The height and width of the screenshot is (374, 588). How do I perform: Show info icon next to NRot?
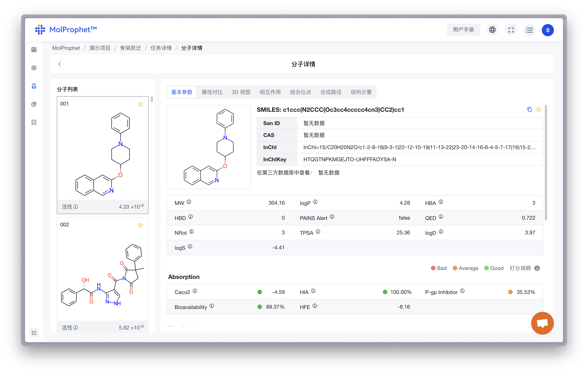[x=192, y=232]
